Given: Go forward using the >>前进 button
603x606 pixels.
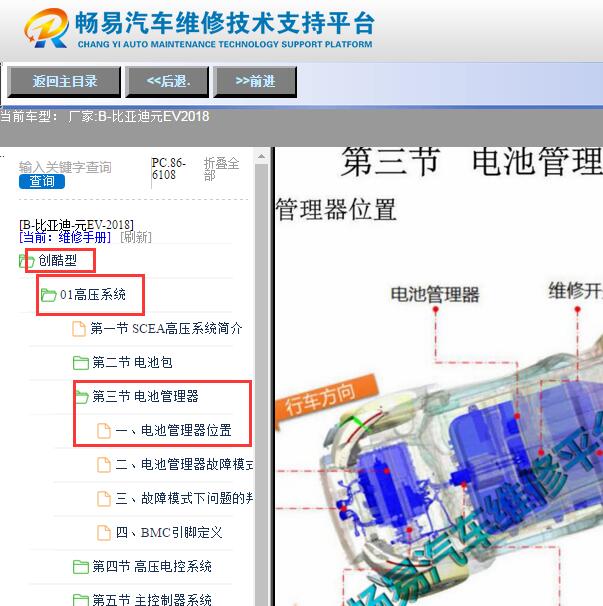Looking at the screenshot, I should click(255, 81).
